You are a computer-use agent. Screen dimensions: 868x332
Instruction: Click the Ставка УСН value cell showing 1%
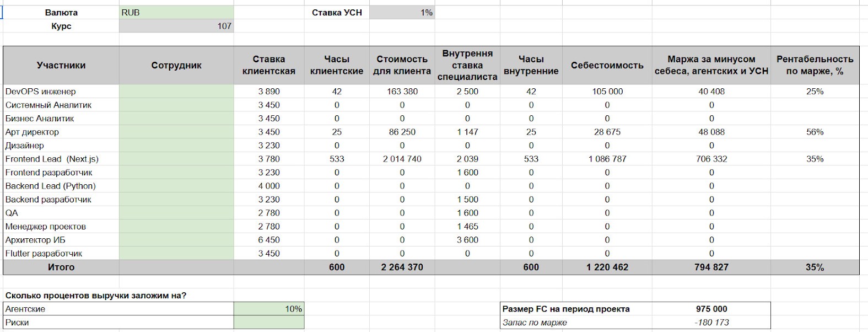[x=402, y=13]
